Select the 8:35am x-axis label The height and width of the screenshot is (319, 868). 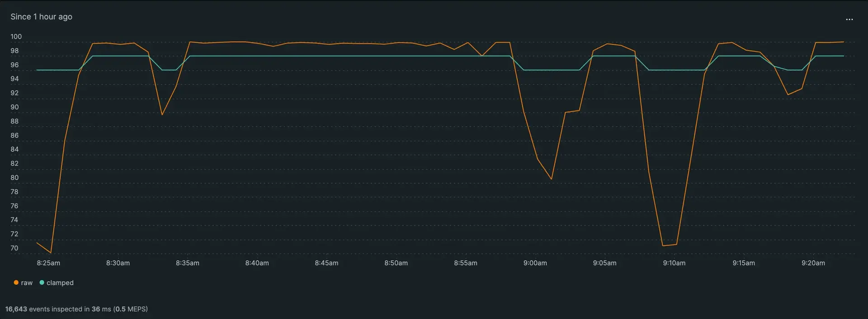pos(187,263)
